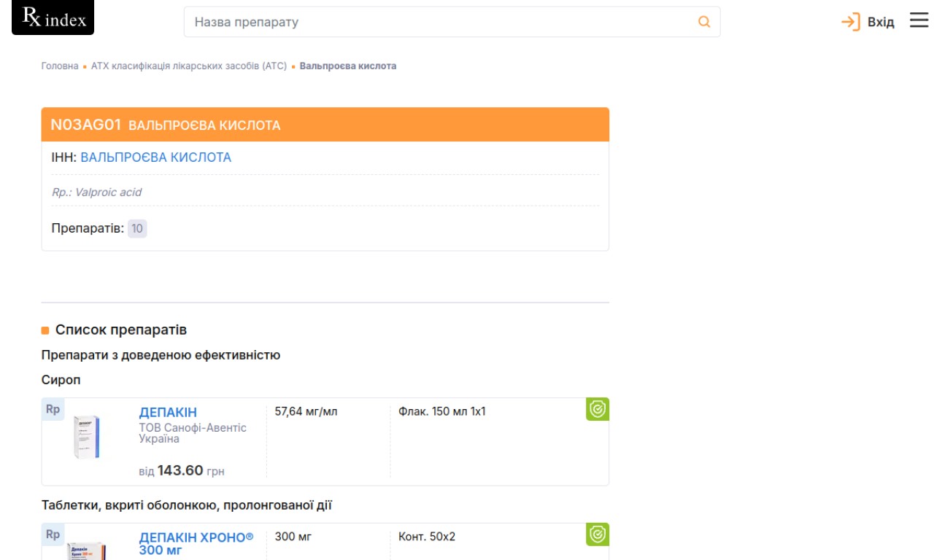Click the Вальпроєва кислота breadcrumb text
The image size is (934, 560).
348,66
